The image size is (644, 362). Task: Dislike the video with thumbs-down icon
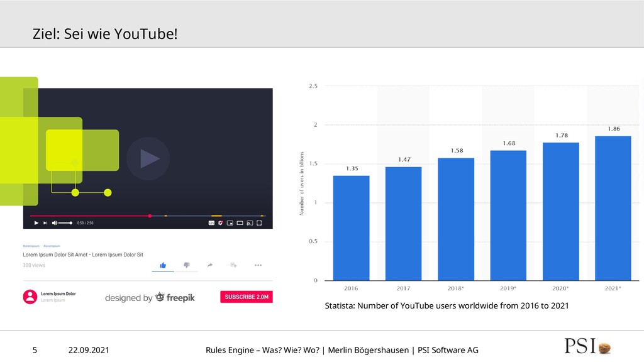pyautogui.click(x=186, y=265)
